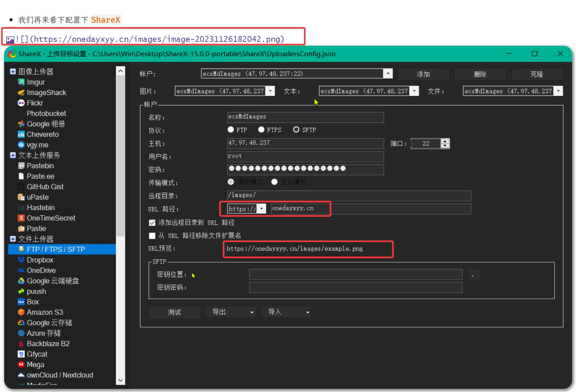576x392 pixels.
Task: Click the 远程目录 input field
Action: (x=349, y=195)
